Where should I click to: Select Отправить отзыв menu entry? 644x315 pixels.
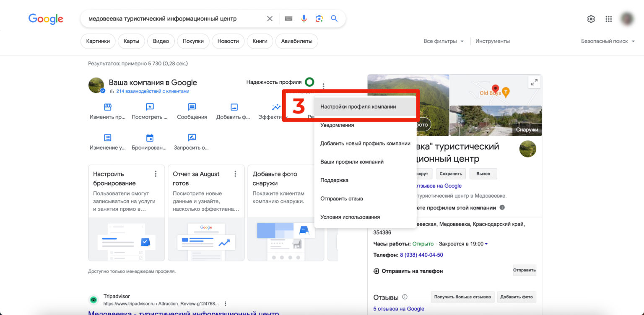click(x=365, y=199)
